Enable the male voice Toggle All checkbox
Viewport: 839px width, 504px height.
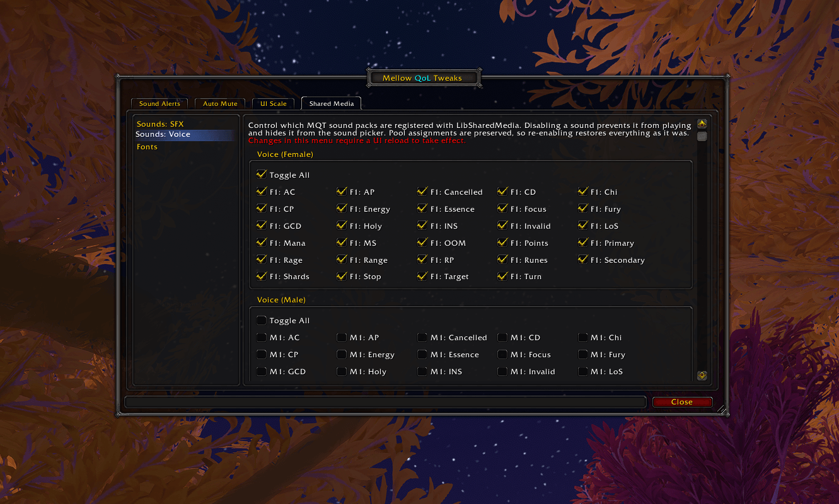point(262,320)
